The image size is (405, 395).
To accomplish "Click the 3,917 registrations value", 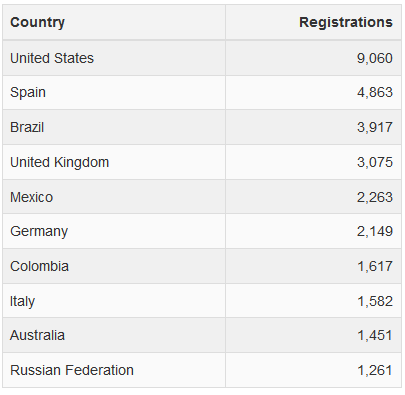I will pyautogui.click(x=375, y=127).
